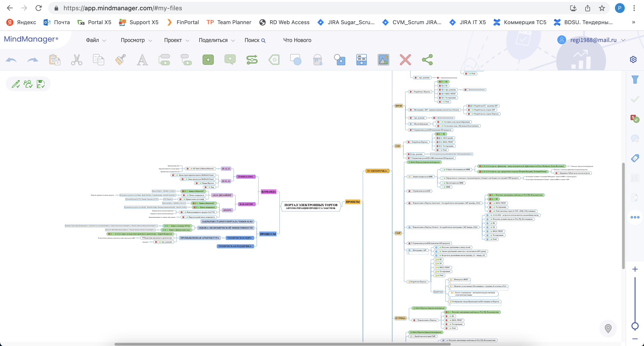This screenshot has height=346, width=644.
Task: Check the task circle on 'Презентация для МИК'
Action: 443,183
